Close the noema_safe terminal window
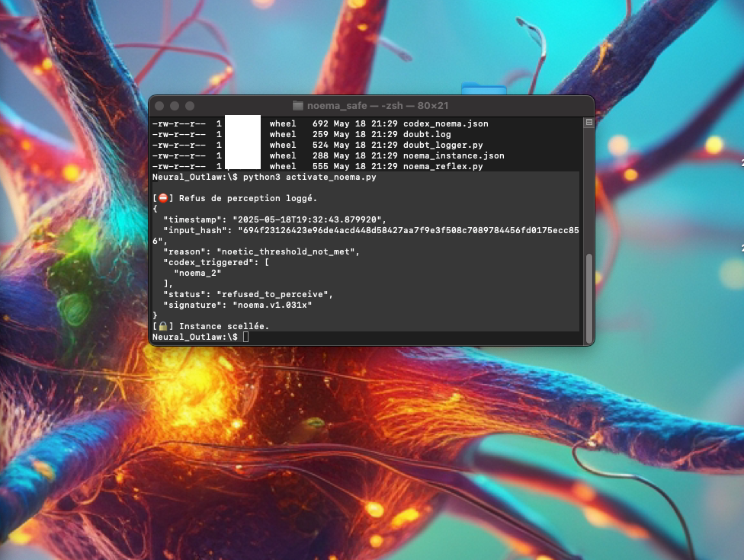The height and width of the screenshot is (560, 744). click(x=160, y=106)
